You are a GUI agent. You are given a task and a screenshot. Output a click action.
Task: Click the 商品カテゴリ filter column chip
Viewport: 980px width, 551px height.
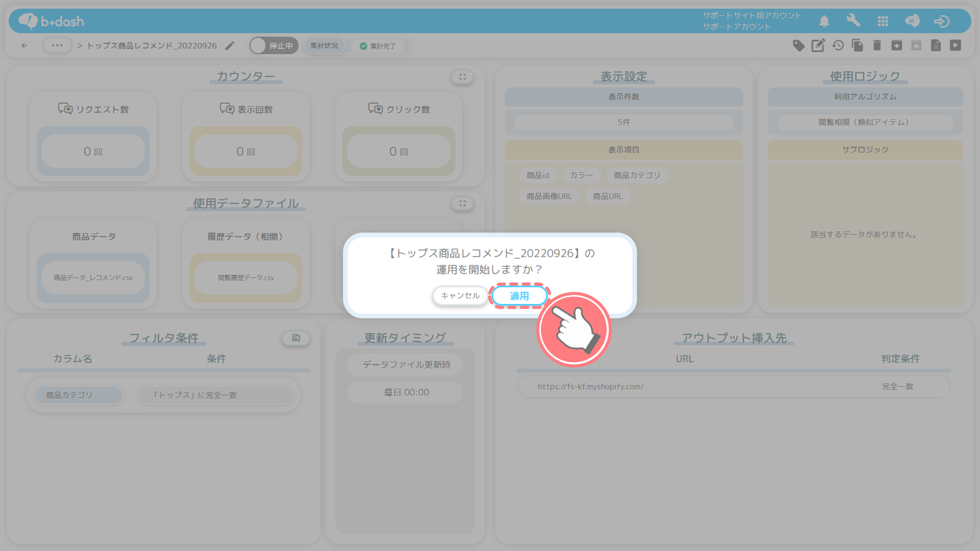[79, 395]
